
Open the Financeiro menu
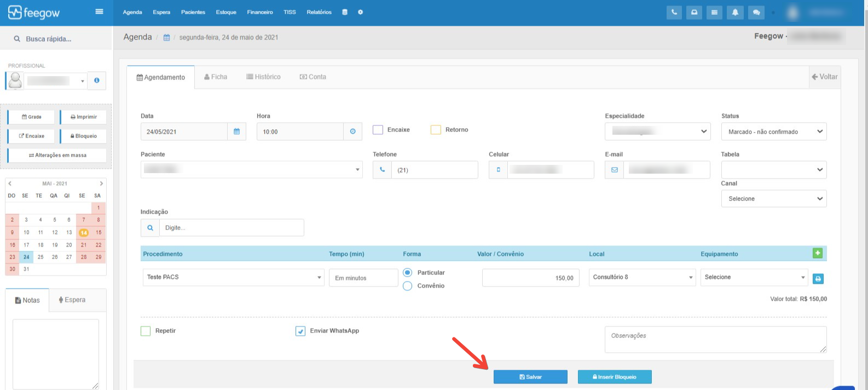[260, 12]
